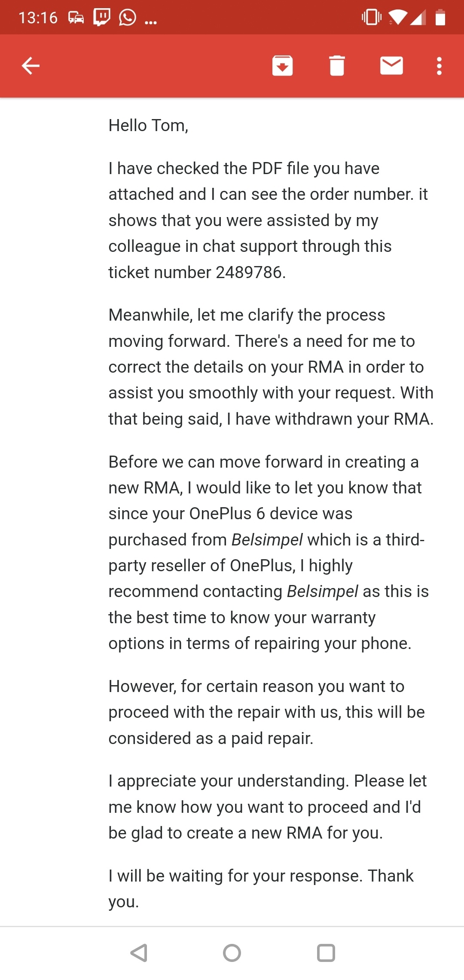Tap the Android back navigation button
Viewport: 464px width, 980px height.
[x=139, y=953]
